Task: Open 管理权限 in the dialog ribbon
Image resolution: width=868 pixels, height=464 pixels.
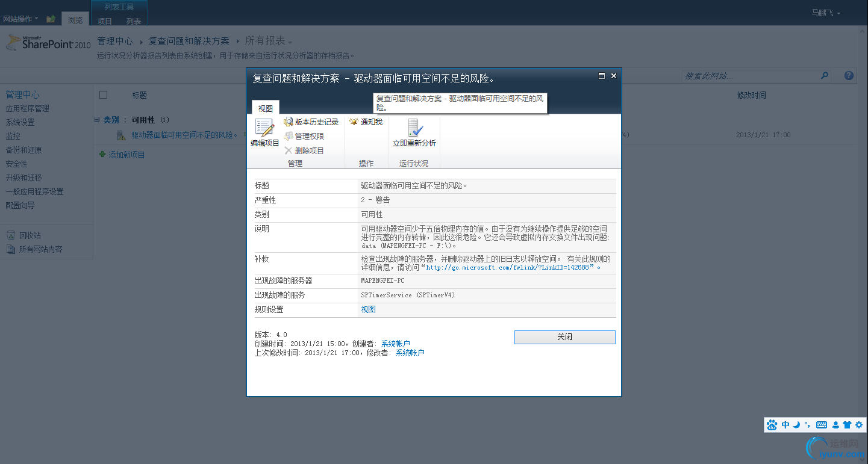Action: coord(304,137)
